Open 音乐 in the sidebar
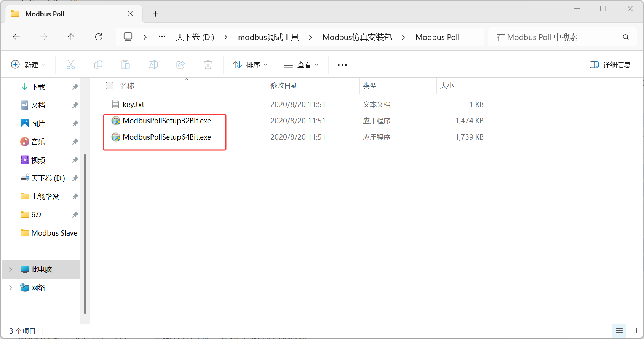The width and height of the screenshot is (644, 339). (x=38, y=142)
